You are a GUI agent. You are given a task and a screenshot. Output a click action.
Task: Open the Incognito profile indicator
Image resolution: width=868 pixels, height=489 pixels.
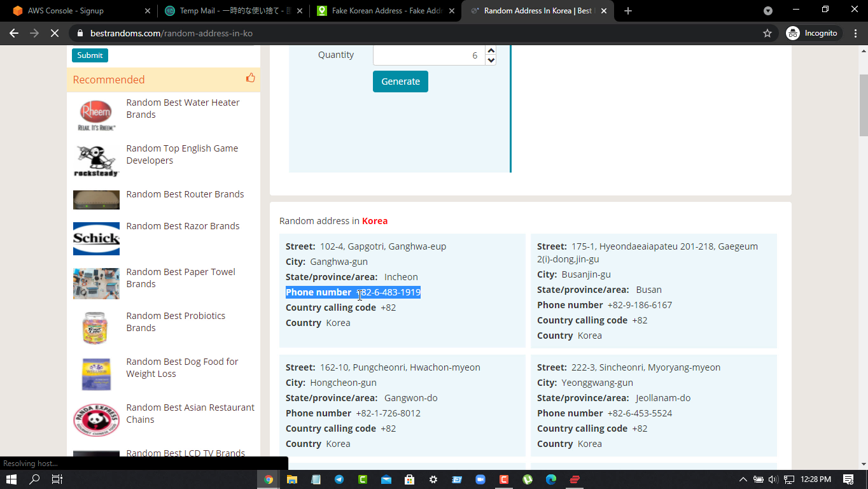[x=813, y=33]
